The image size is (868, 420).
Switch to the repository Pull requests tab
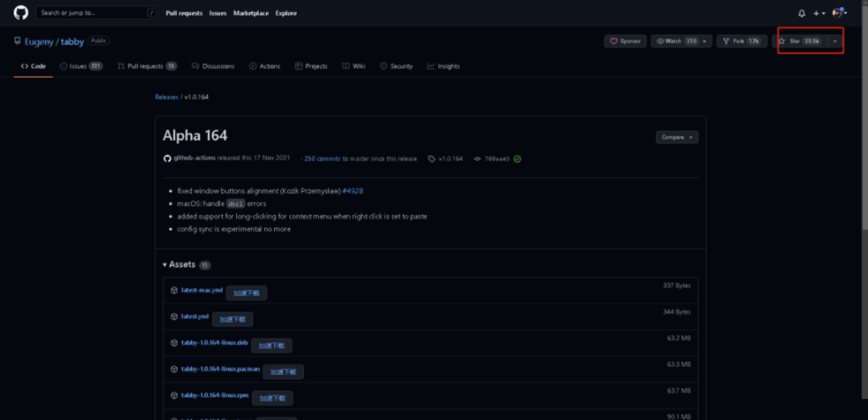pyautogui.click(x=147, y=67)
